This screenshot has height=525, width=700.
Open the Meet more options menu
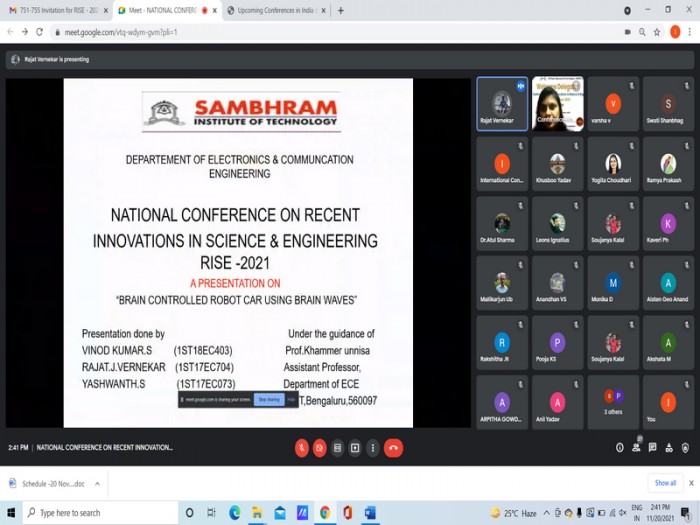click(x=373, y=448)
